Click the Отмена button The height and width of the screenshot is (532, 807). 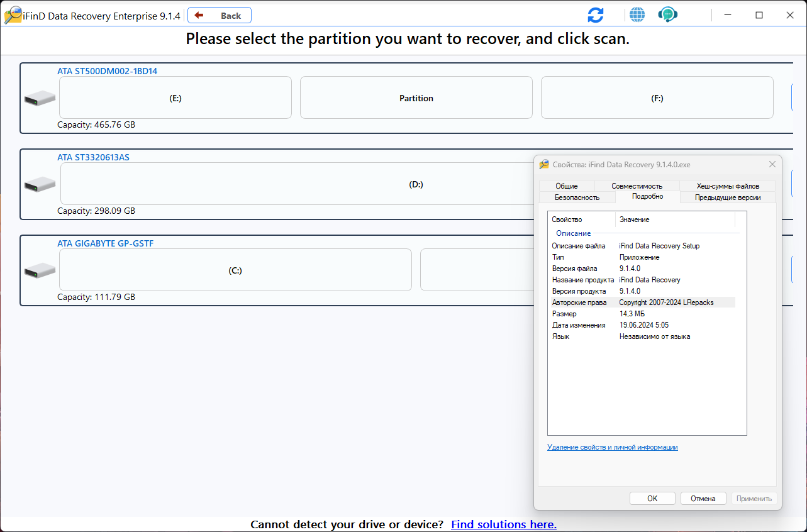coord(703,499)
